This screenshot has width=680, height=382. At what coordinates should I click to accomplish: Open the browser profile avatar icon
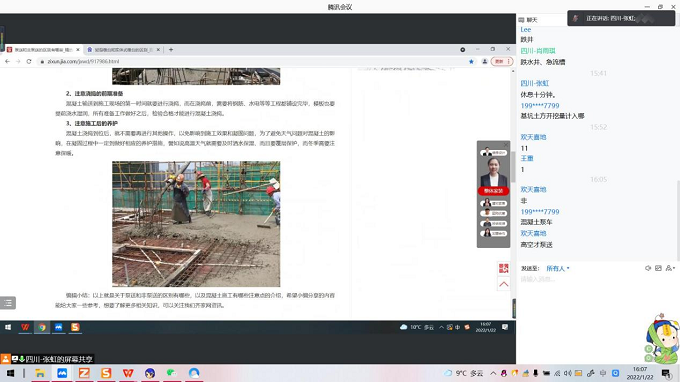(x=485, y=62)
